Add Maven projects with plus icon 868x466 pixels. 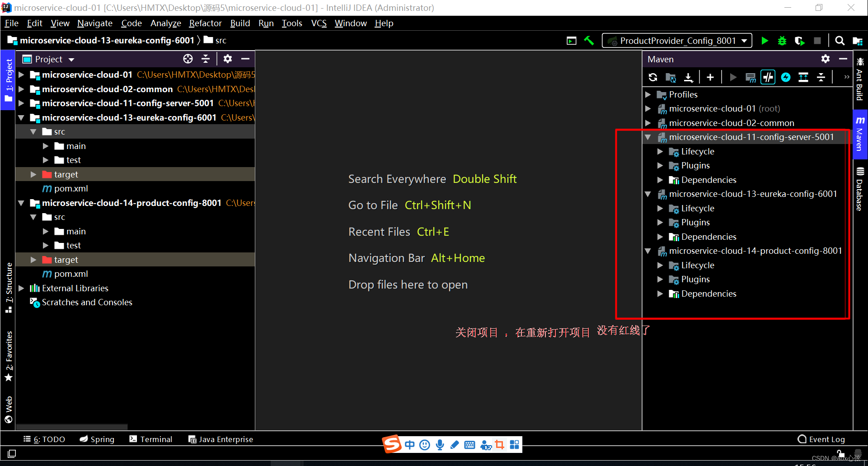(x=710, y=77)
